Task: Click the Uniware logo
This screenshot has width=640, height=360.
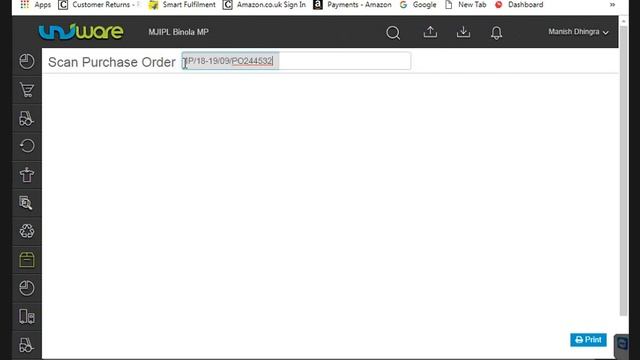Action: 81,31
